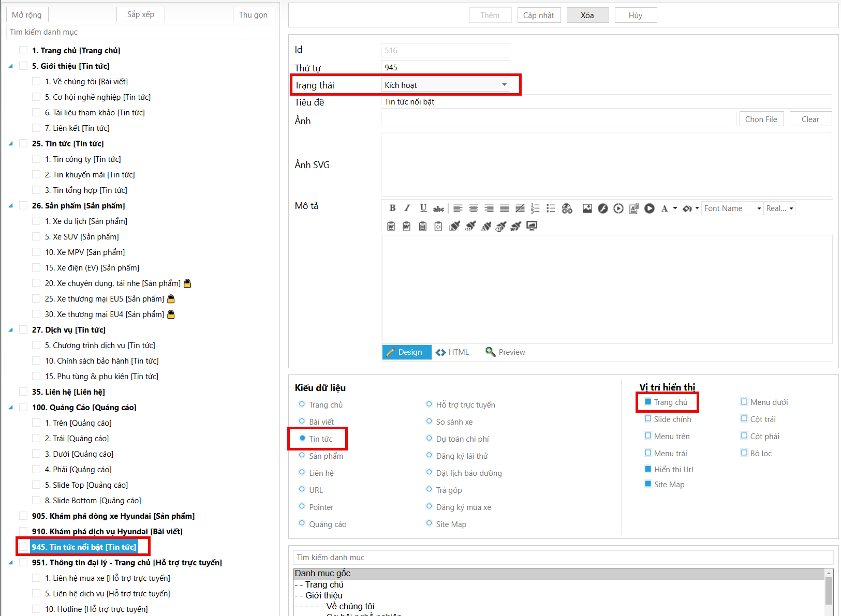Select the Sản phẩm data type radio button
Screen dimensions: 841x616
coord(302,456)
